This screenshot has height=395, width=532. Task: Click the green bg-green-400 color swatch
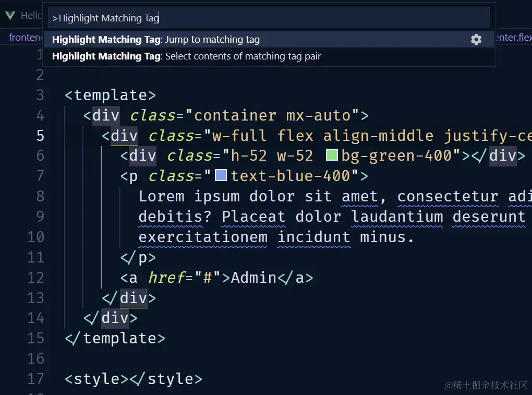click(332, 155)
